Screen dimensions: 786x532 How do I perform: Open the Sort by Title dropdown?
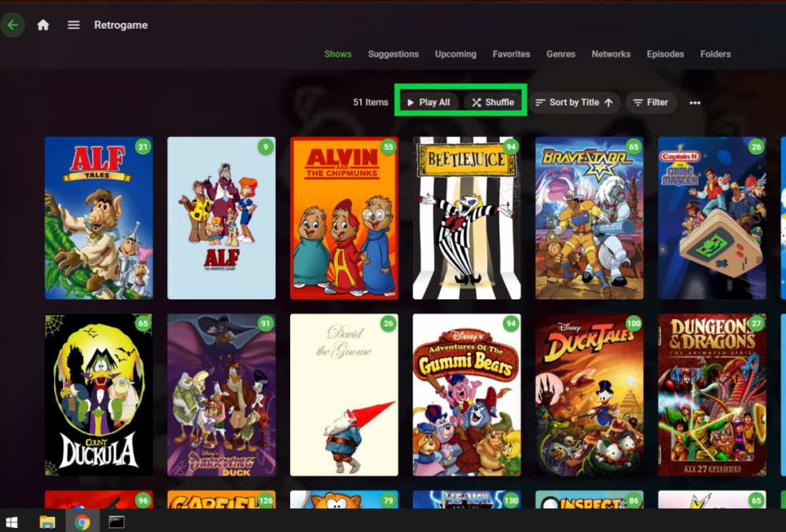[575, 102]
